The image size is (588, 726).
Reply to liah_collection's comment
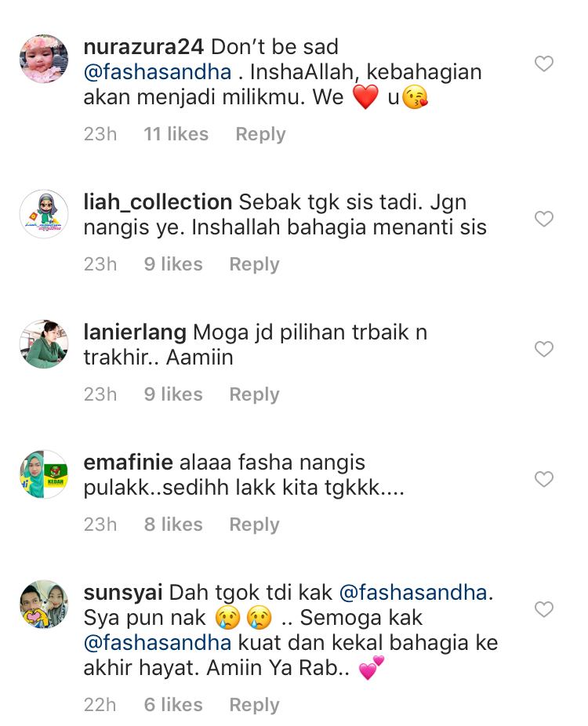pyautogui.click(x=254, y=264)
